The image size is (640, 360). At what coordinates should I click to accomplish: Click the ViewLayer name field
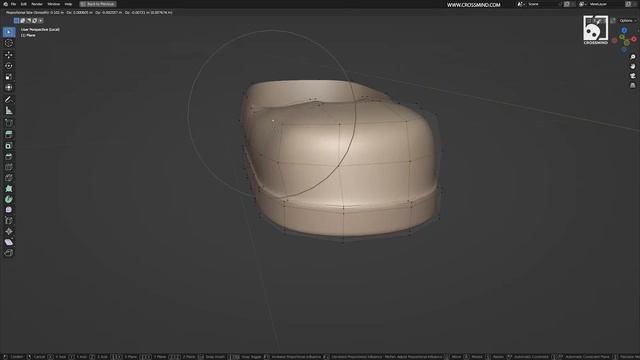coord(605,4)
